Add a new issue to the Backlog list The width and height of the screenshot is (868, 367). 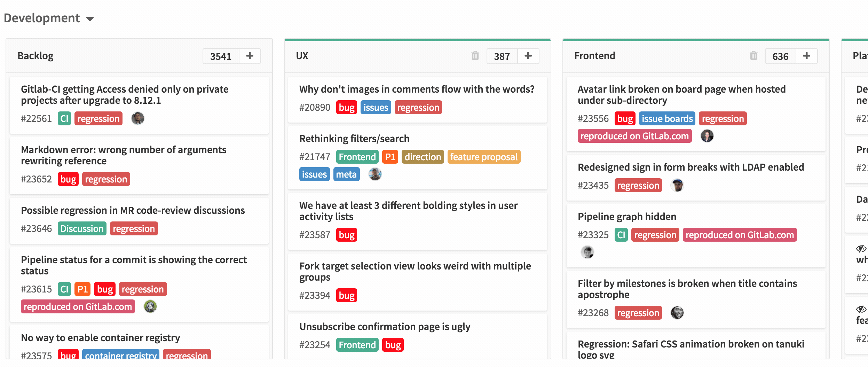250,56
